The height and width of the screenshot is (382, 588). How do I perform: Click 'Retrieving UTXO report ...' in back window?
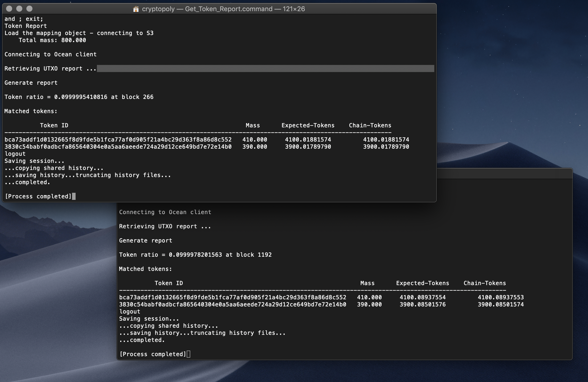165,226
